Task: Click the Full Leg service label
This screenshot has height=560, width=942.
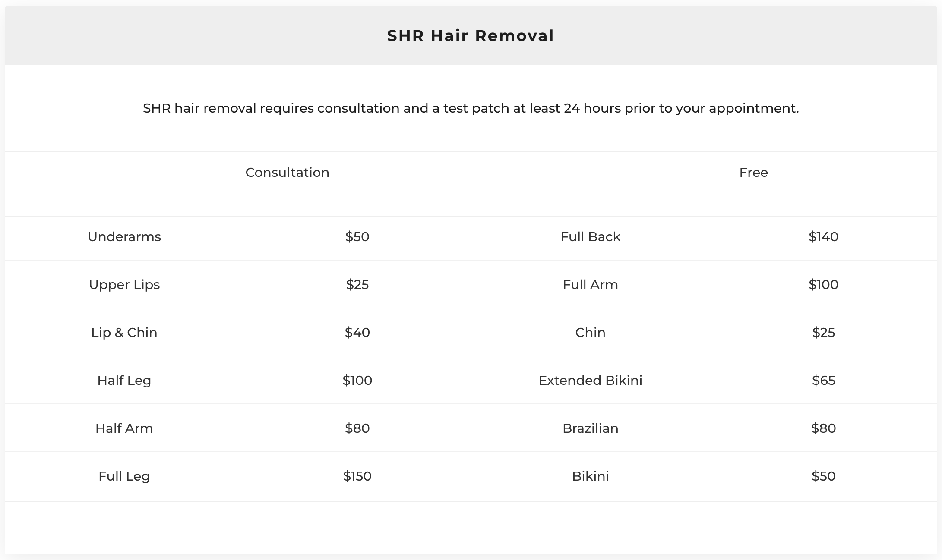Action: point(124,476)
